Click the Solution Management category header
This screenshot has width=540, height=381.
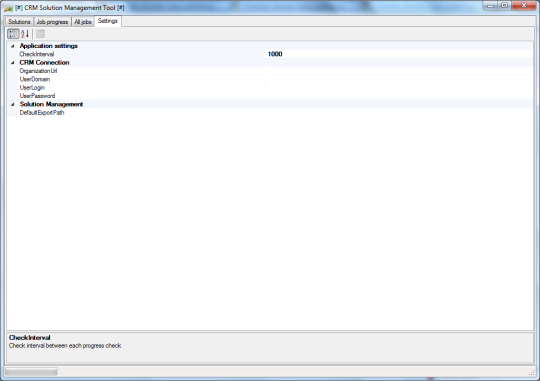51,104
